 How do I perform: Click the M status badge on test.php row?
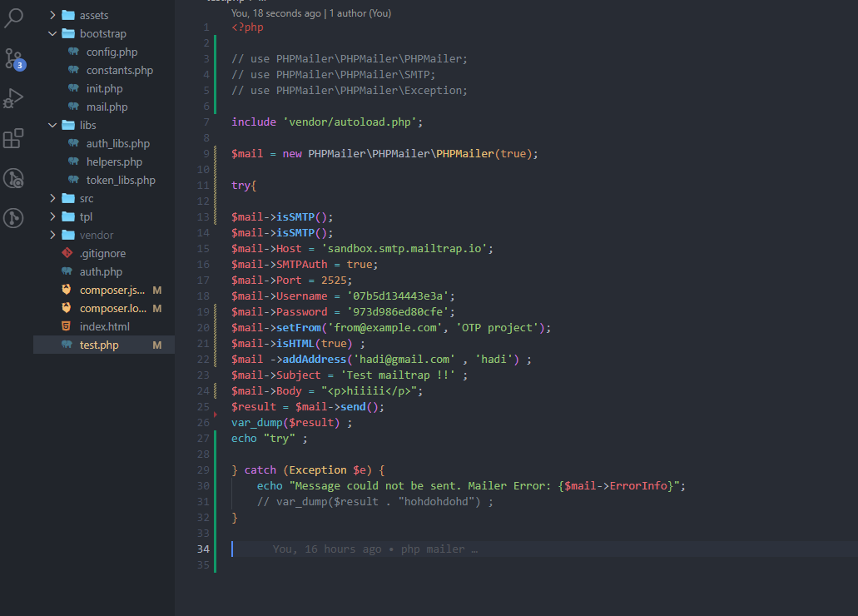(x=157, y=345)
